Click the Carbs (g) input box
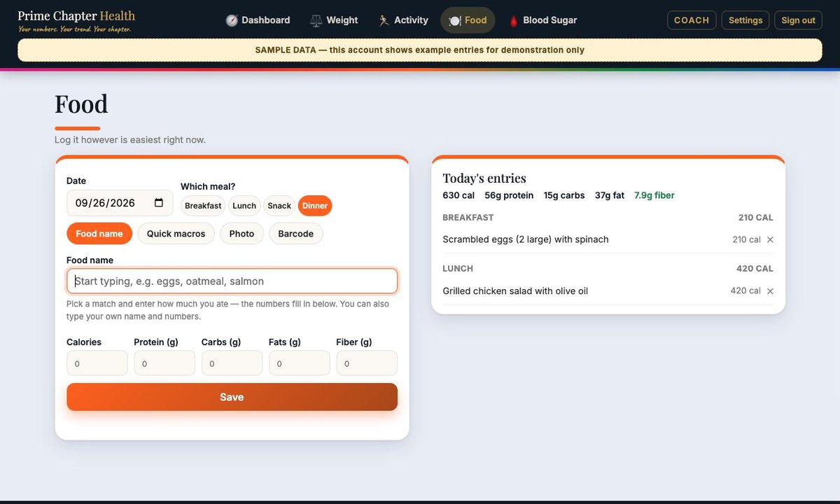This screenshot has height=504, width=840. pyautogui.click(x=232, y=363)
